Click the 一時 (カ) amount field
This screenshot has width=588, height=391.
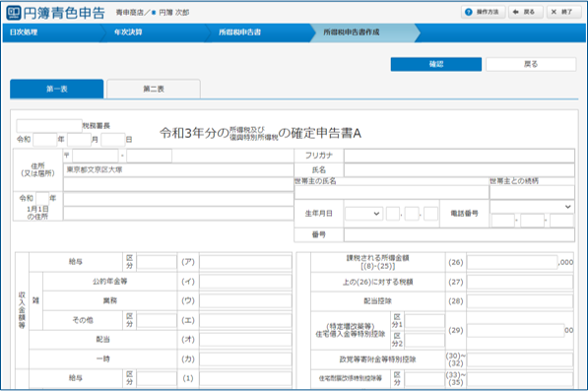tap(245, 359)
